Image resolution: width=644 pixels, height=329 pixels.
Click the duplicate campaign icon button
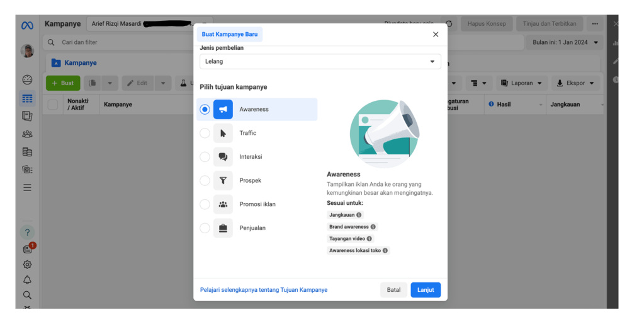93,83
